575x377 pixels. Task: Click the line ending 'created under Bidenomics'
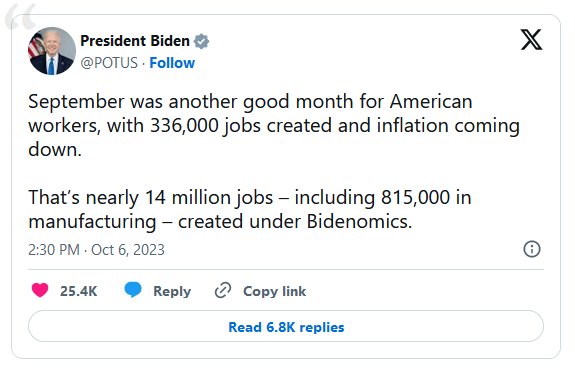(x=220, y=222)
